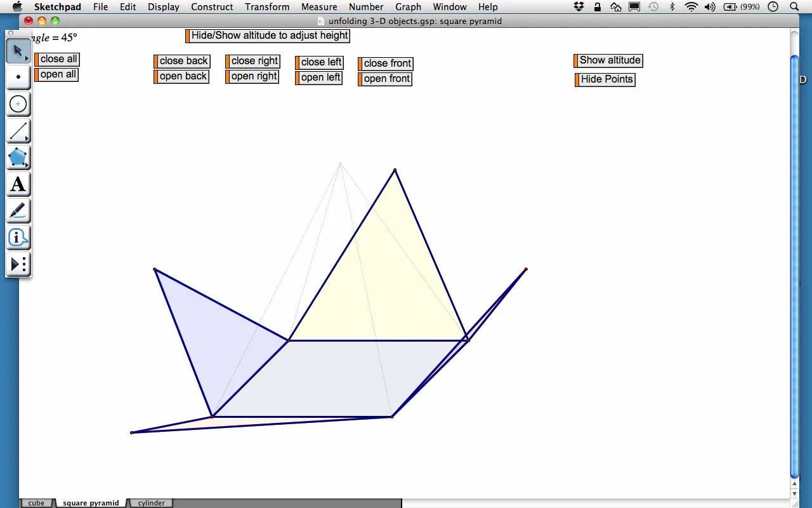Select the top vertex of blue triangle

(155, 269)
